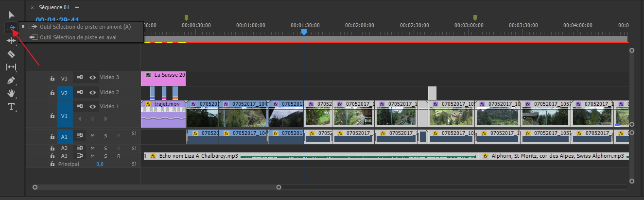Go to next keyframe on V1
Viewport: 644px width, 200px height.
point(105,119)
